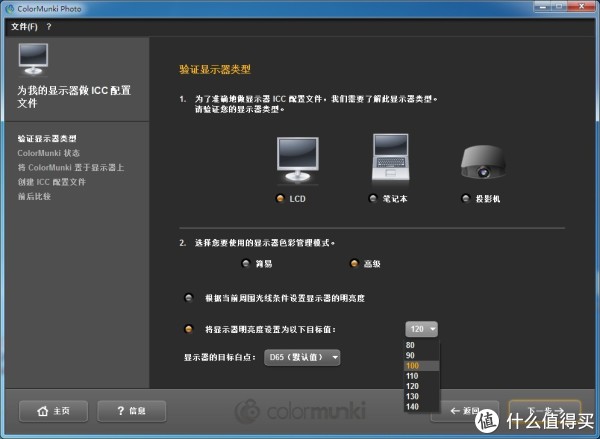
Task: Select the LCD monitor icon
Action: (298, 160)
